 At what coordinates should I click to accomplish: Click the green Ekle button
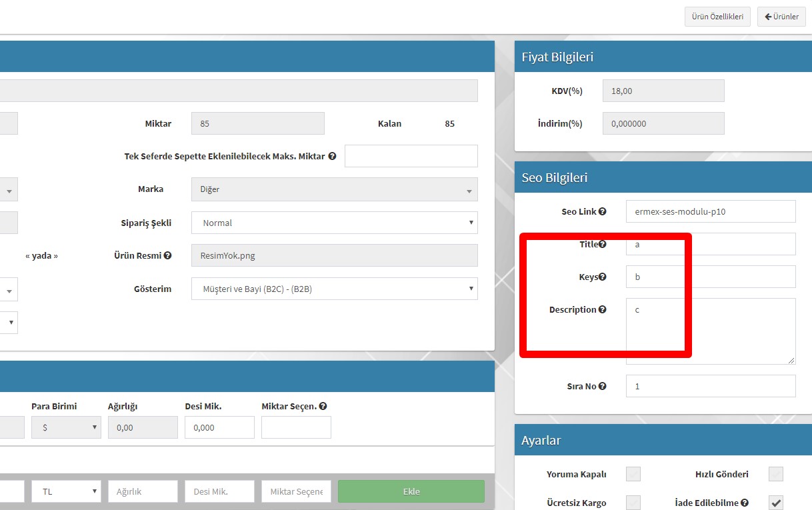[411, 491]
